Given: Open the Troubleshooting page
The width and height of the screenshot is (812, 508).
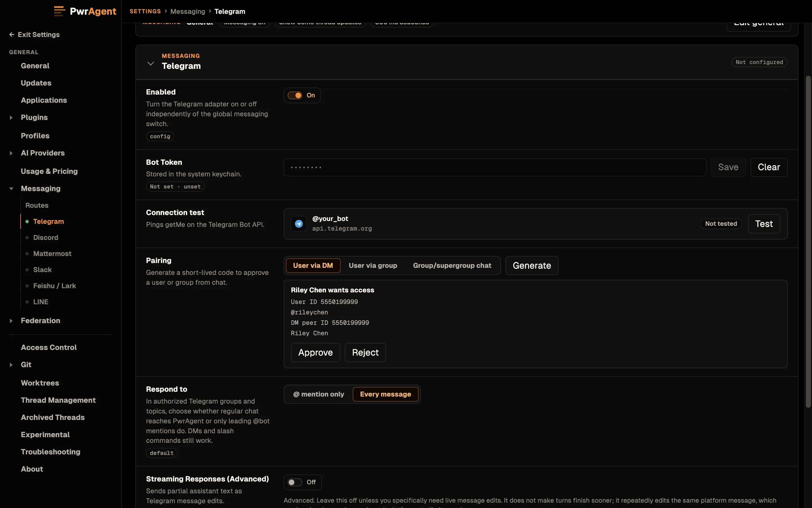Looking at the screenshot, I should pyautogui.click(x=51, y=452).
